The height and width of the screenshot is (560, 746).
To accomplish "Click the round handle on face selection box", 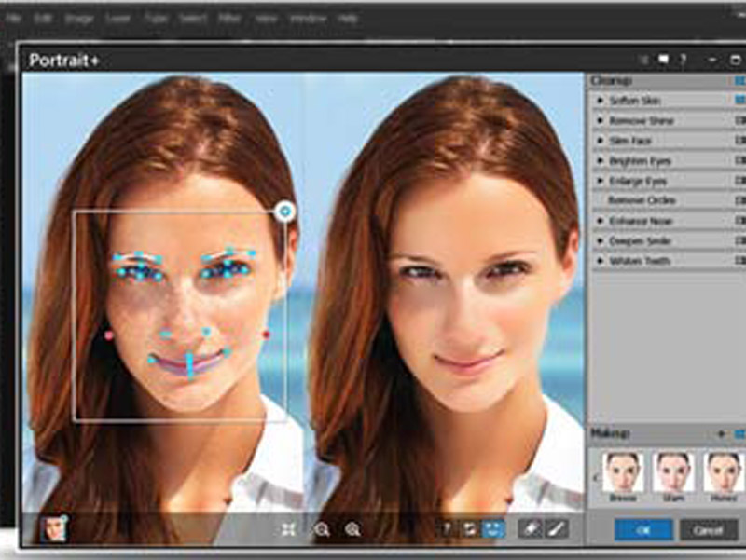I will coord(285,212).
